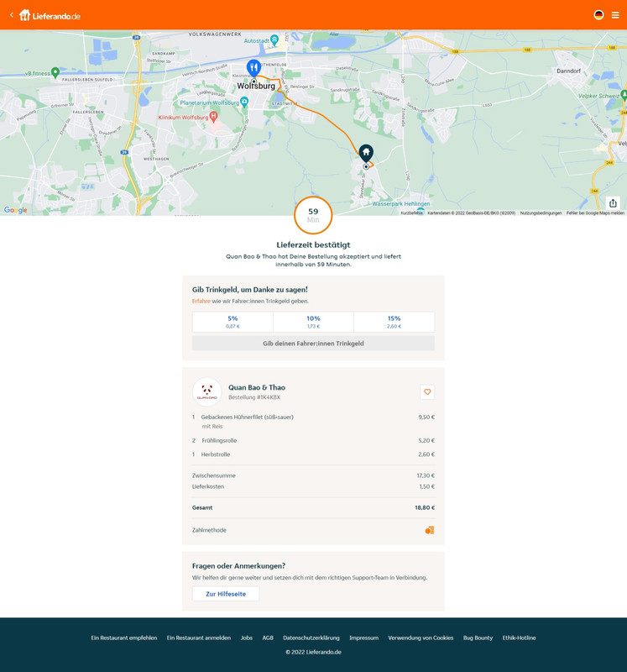Screen dimensions: 627x672
Task: Open Datenschutzerklärung footer link
Action: pyautogui.click(x=311, y=638)
